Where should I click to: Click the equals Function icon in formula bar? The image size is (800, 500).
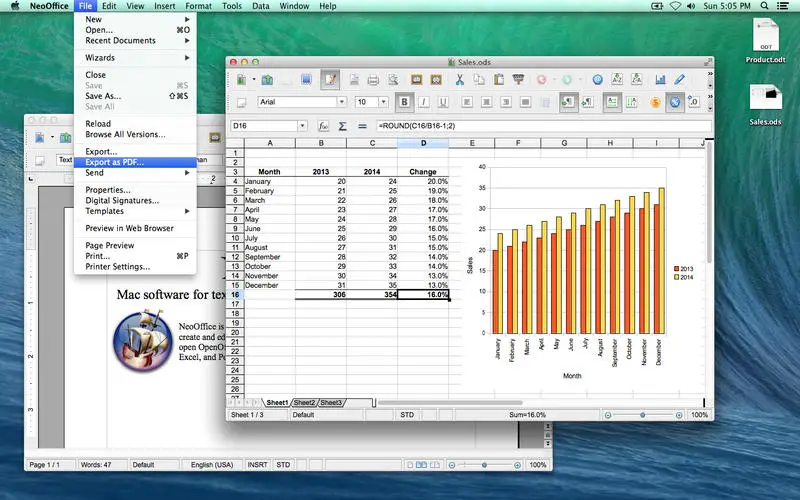click(x=362, y=126)
